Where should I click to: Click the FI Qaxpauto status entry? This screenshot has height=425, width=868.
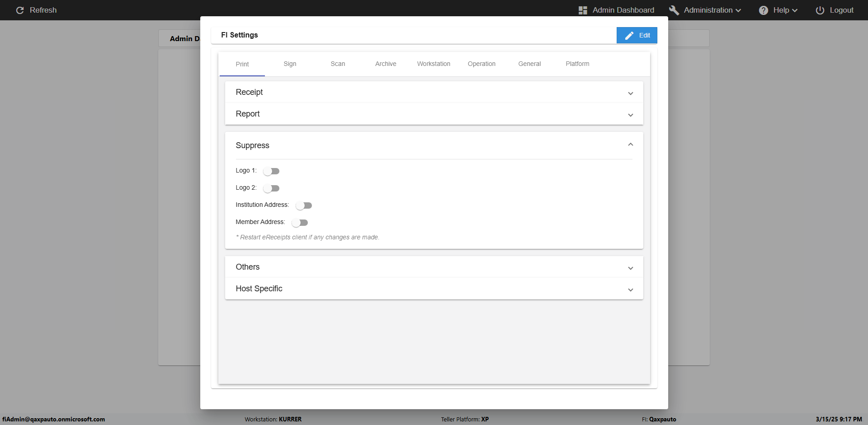click(659, 419)
